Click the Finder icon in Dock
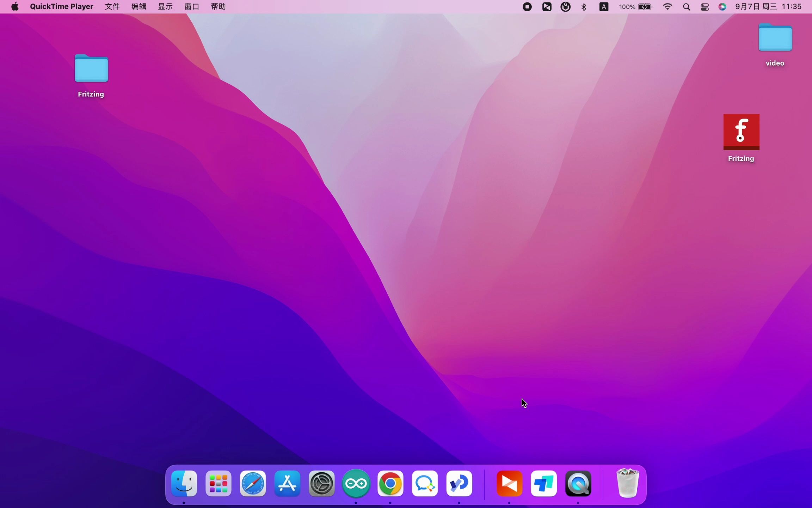The image size is (812, 508). click(x=184, y=483)
